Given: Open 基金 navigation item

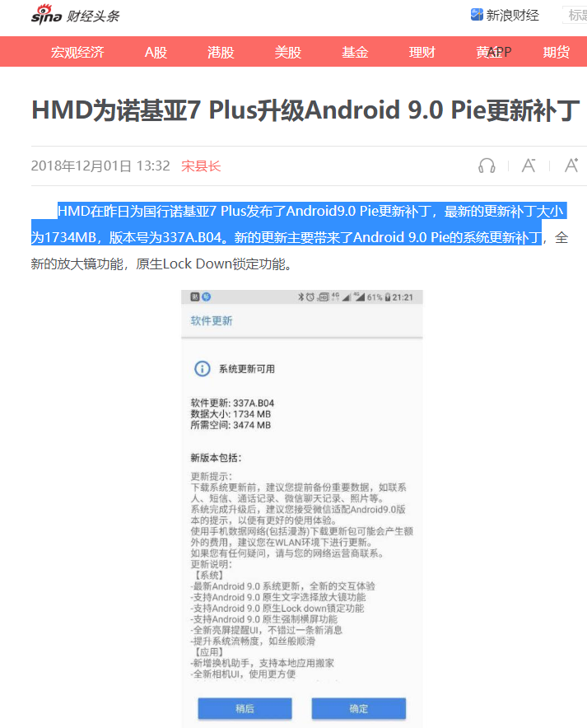Looking at the screenshot, I should pos(355,52).
